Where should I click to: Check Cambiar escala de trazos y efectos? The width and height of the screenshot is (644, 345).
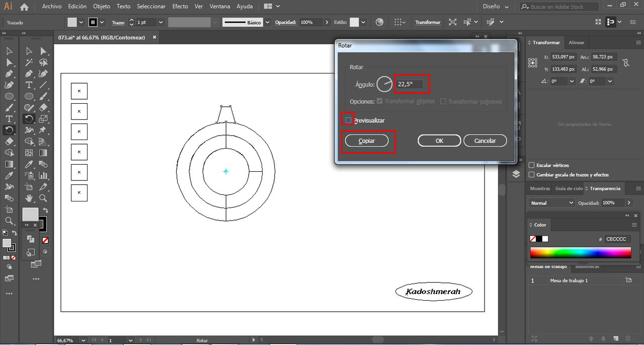(532, 175)
